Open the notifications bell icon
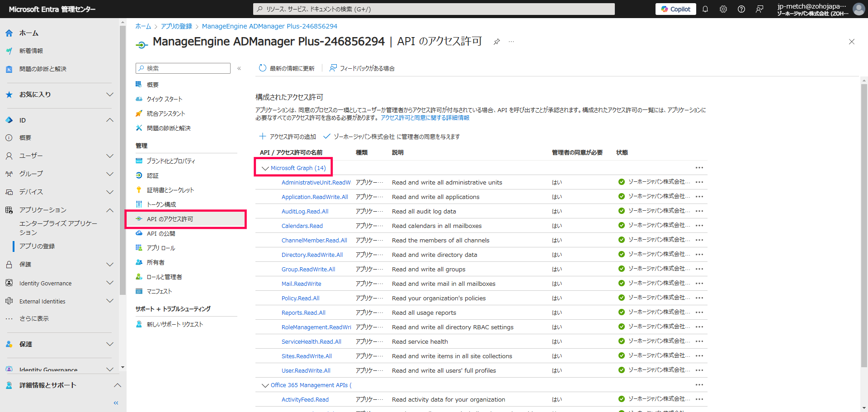Image resolution: width=868 pixels, height=412 pixels. coord(705,9)
